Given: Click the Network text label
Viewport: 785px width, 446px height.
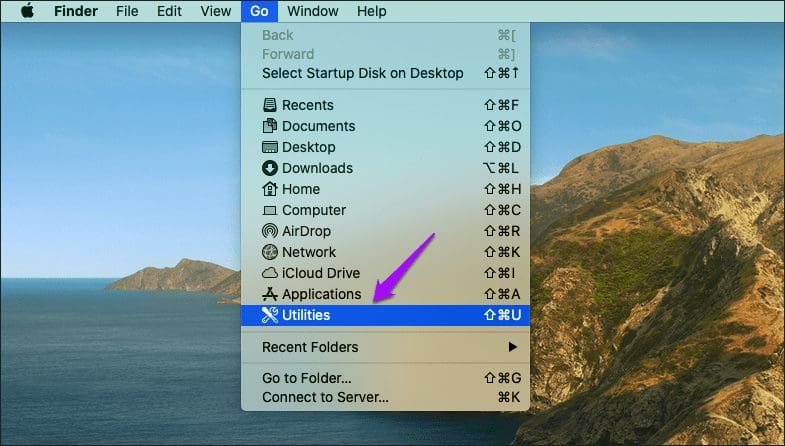Looking at the screenshot, I should tap(309, 252).
